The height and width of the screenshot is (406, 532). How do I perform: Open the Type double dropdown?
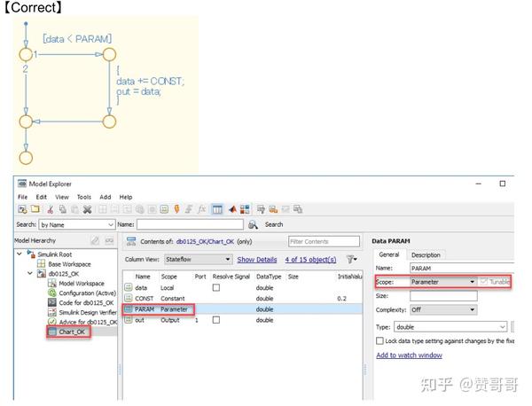click(x=450, y=327)
